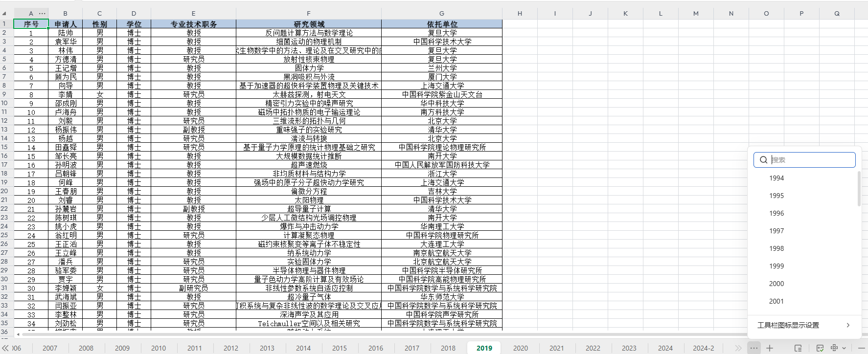Switch to the 2023 sheet tab

point(629,348)
